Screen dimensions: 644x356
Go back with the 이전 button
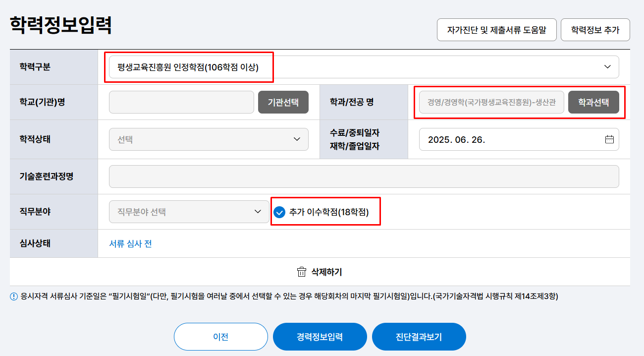[x=220, y=337]
